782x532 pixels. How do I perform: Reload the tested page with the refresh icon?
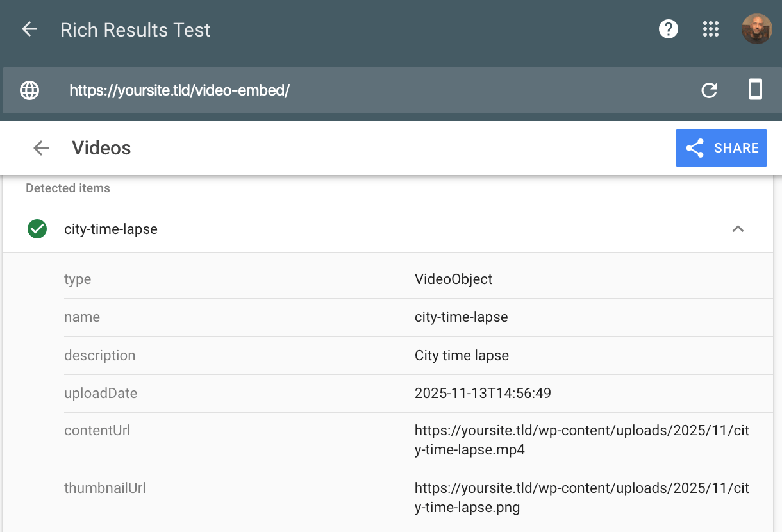click(x=709, y=90)
